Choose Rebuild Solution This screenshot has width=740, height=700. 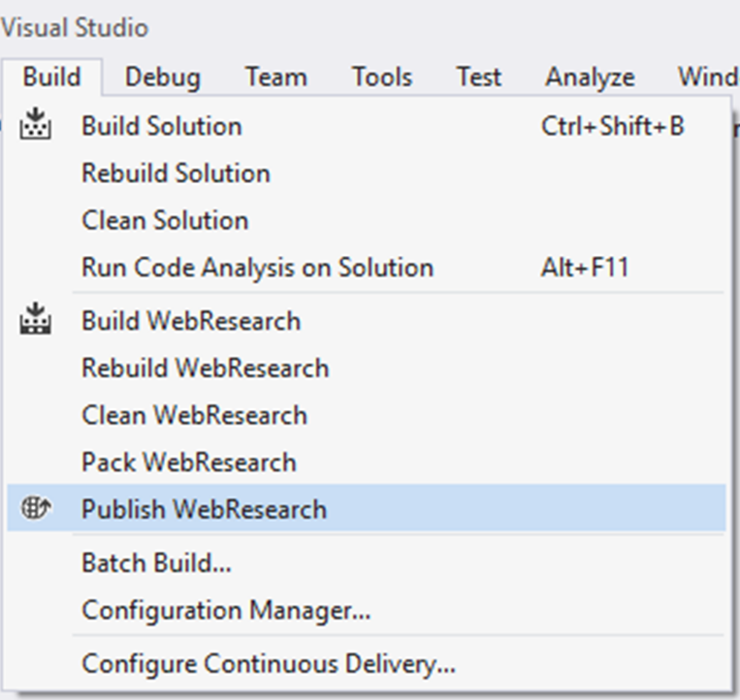pyautogui.click(x=367, y=174)
